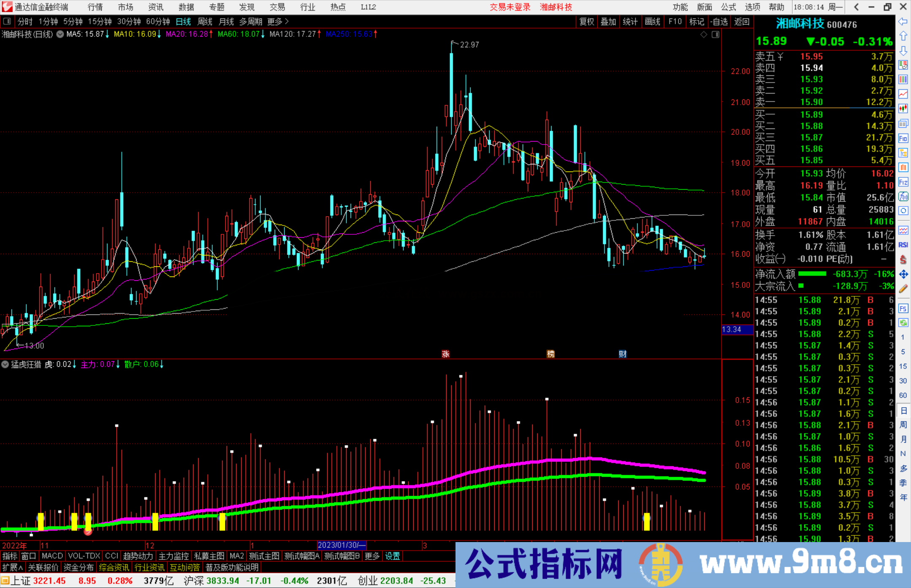This screenshot has height=588, width=911.
Task: Collapse the MA indicator labels with the circle toggle
Action: coord(60,35)
